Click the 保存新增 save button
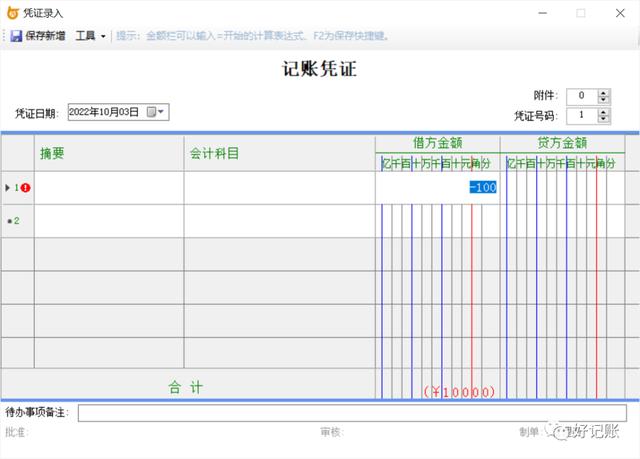The width and height of the screenshot is (640, 459). point(38,36)
